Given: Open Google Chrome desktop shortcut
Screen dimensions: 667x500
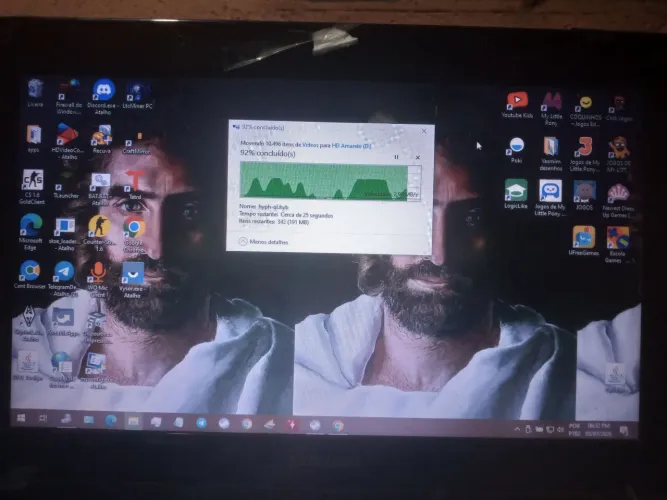Looking at the screenshot, I should (x=134, y=234).
